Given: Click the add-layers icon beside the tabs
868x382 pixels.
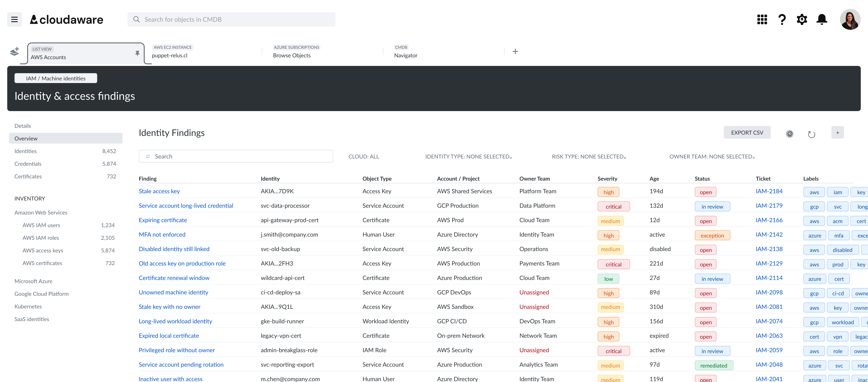Looking at the screenshot, I should pyautogui.click(x=14, y=51).
